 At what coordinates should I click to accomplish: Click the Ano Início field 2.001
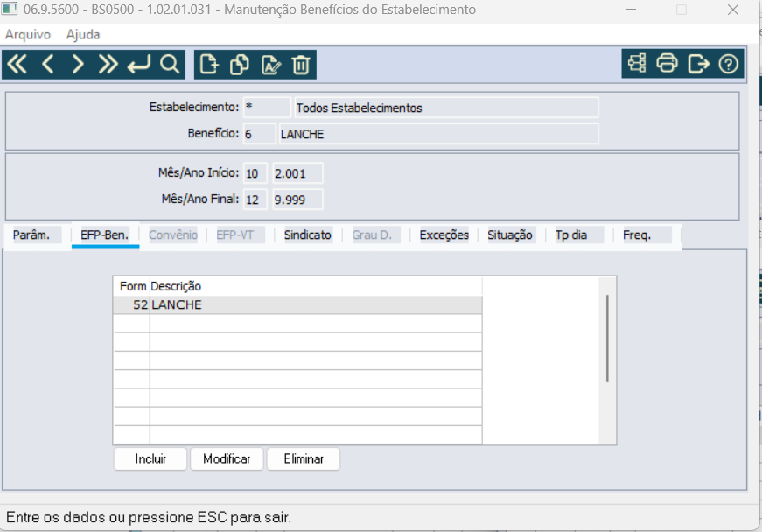point(297,173)
